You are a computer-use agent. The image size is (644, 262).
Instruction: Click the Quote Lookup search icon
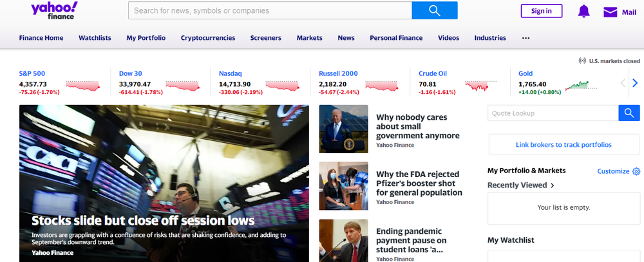pyautogui.click(x=629, y=113)
